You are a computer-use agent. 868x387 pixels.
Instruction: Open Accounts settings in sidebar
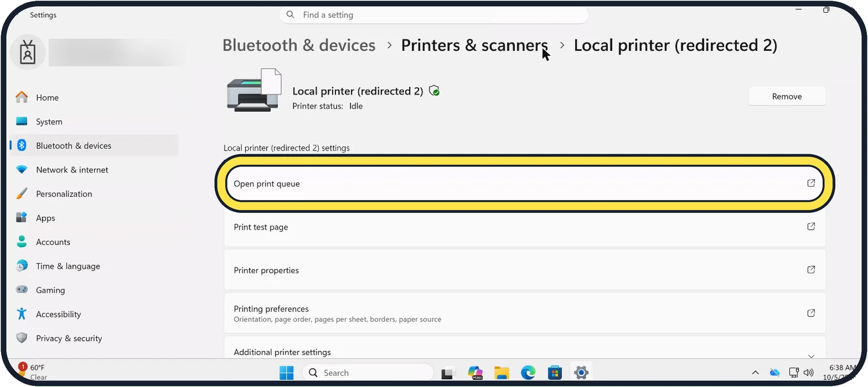tap(94, 242)
